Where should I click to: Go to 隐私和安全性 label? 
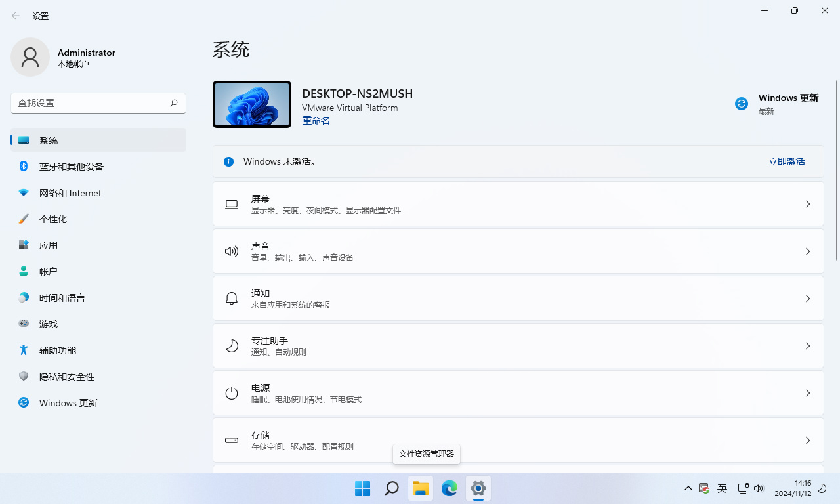coord(67,377)
